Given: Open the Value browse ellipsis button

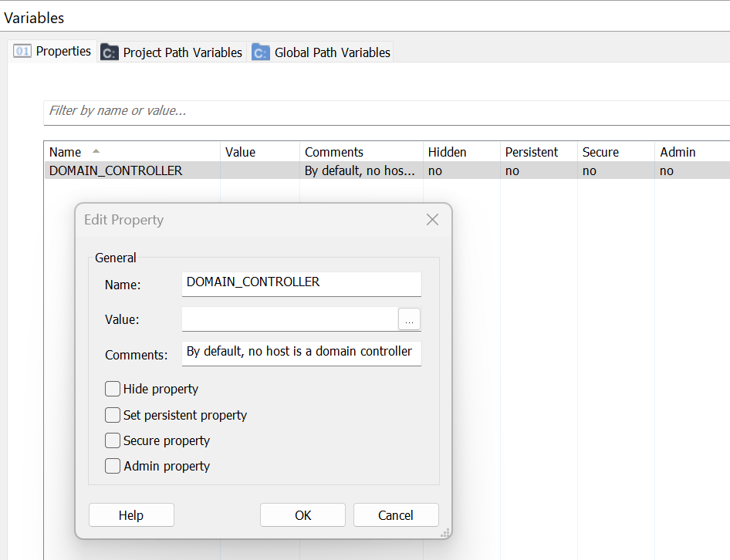Looking at the screenshot, I should (409, 319).
